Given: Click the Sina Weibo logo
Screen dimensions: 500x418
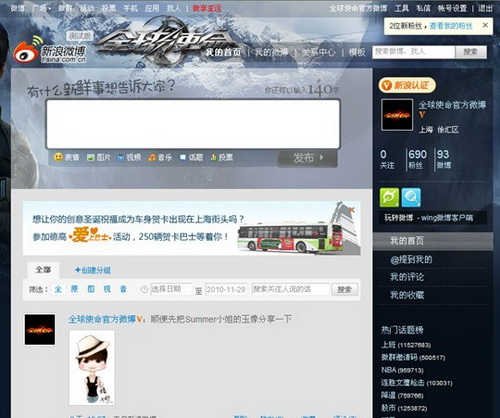Looking at the screenshot, I should pyautogui.click(x=50, y=51).
